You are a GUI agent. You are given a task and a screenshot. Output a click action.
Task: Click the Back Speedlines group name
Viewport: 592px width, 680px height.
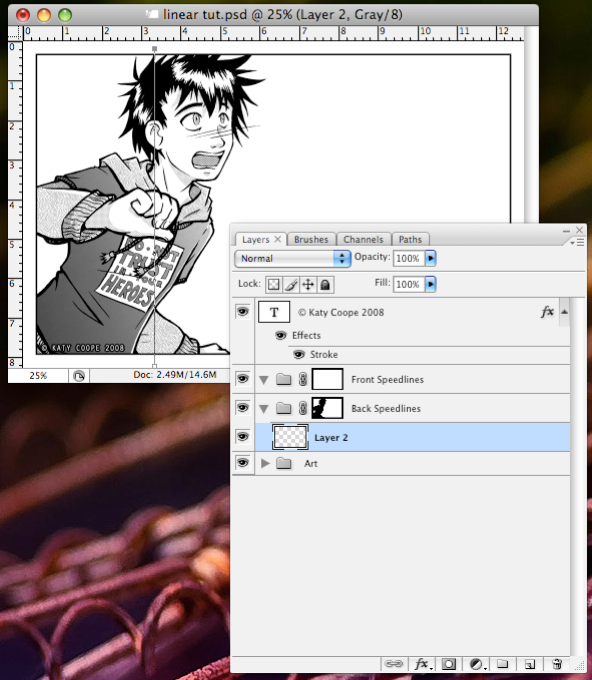click(x=386, y=409)
